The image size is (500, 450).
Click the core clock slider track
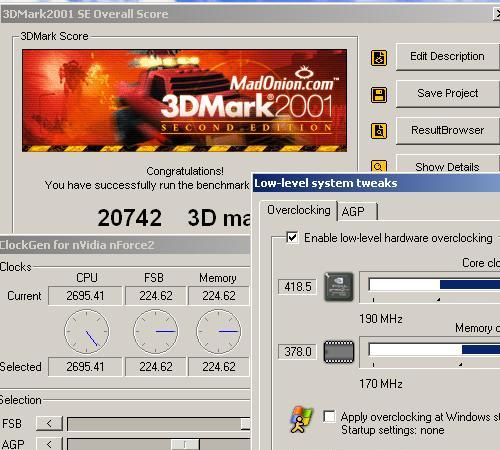click(x=434, y=285)
